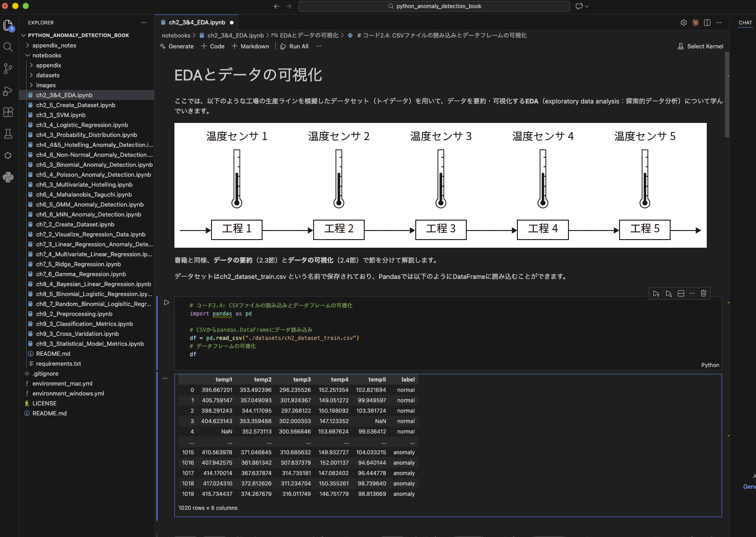756x537 pixels.
Task: Click Run All in the notebook toolbar
Action: [294, 46]
